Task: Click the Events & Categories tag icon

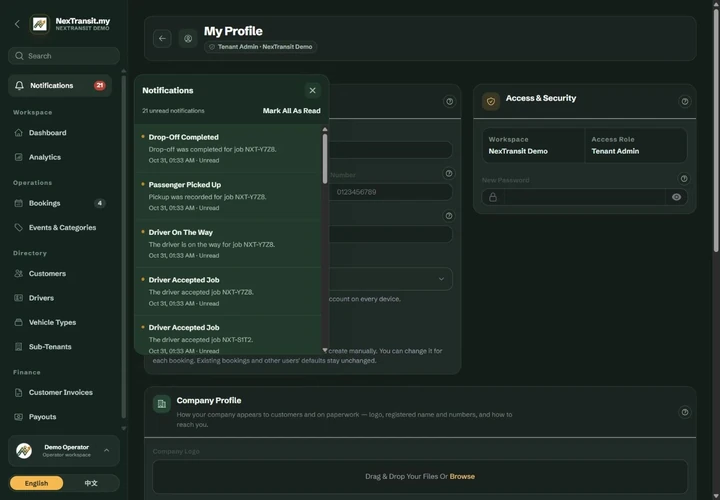Action: (18, 227)
